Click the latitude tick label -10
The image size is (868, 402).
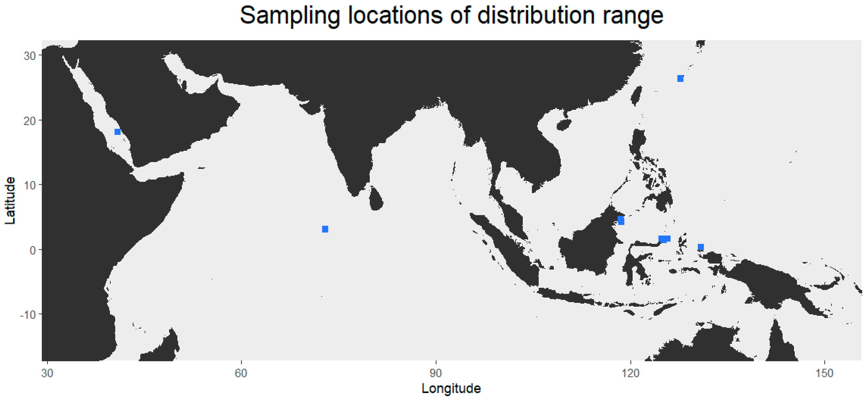28,315
